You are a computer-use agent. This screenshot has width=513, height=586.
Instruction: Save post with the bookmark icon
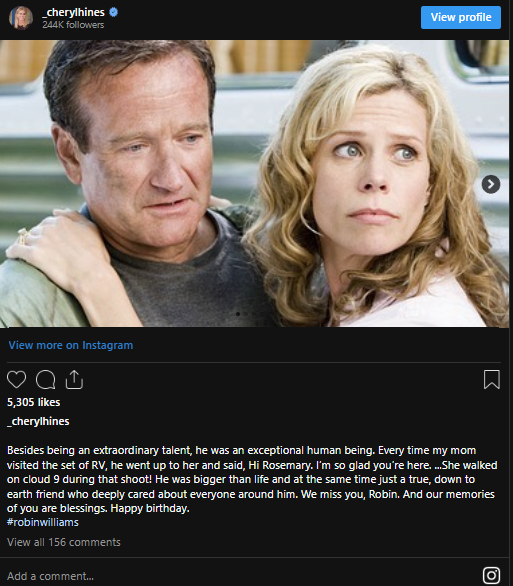(492, 379)
